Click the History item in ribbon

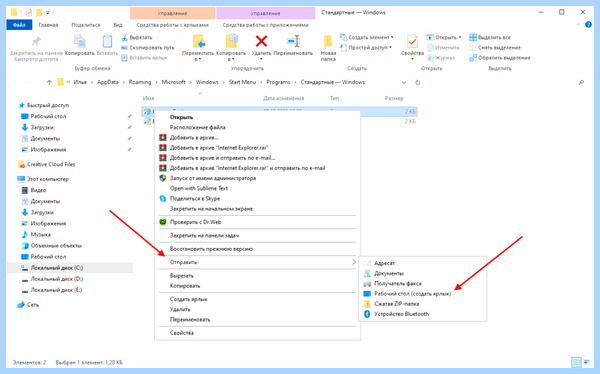pos(441,58)
